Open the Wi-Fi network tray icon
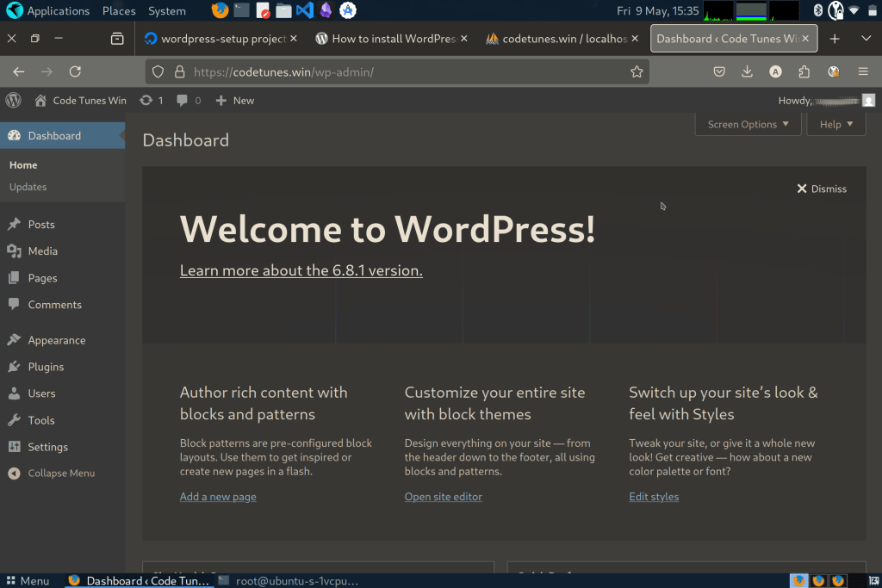 [x=854, y=10]
